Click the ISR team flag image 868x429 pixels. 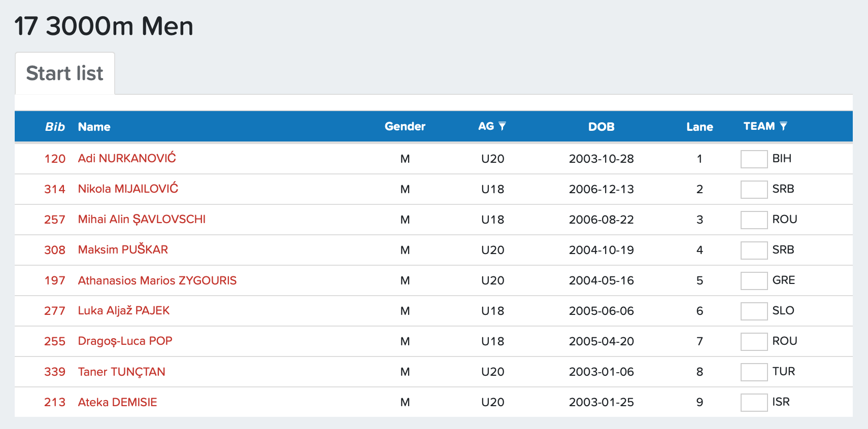pyautogui.click(x=753, y=402)
